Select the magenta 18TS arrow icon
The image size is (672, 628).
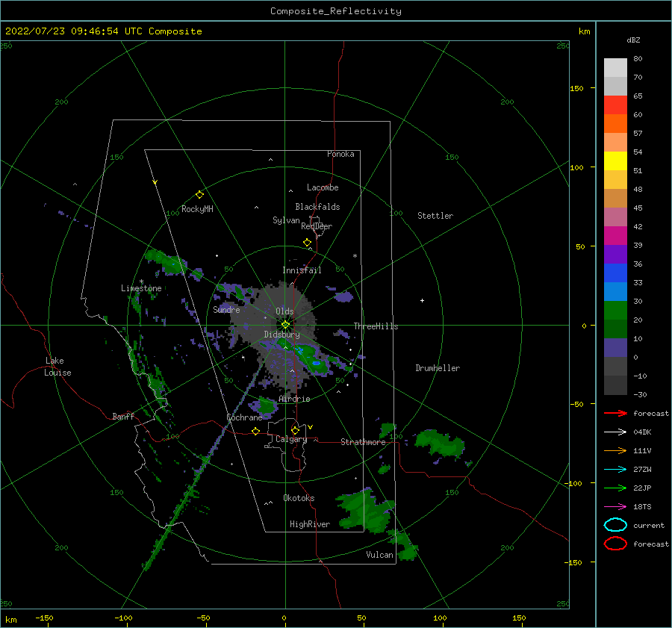(x=615, y=507)
